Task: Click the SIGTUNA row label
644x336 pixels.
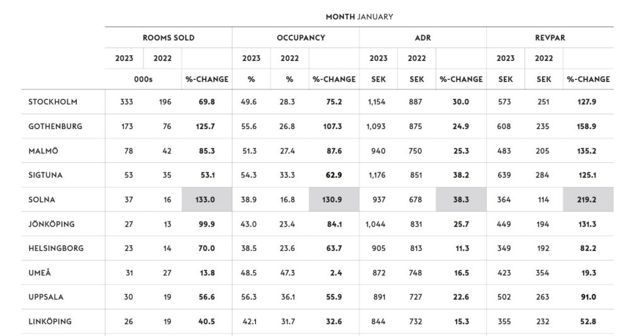Action: click(x=47, y=175)
